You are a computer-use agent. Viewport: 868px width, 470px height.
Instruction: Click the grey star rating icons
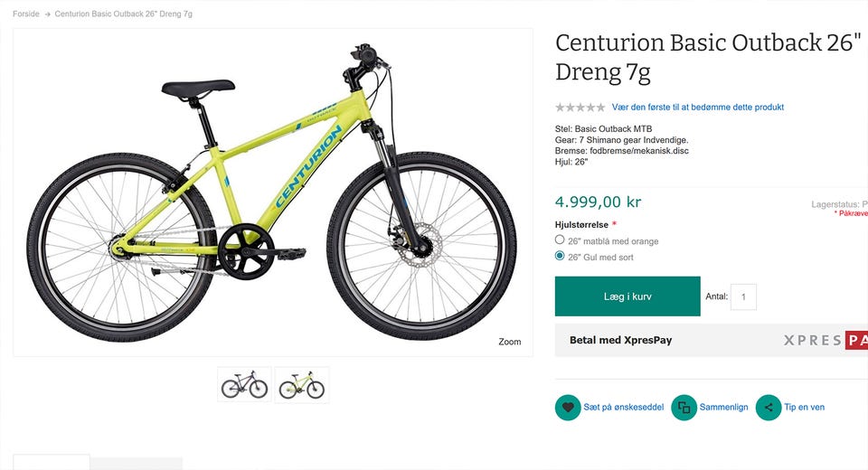(580, 108)
